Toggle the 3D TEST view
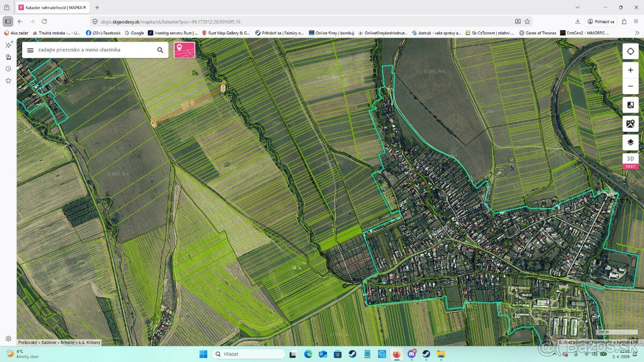This screenshot has width=644, height=362. tap(630, 161)
